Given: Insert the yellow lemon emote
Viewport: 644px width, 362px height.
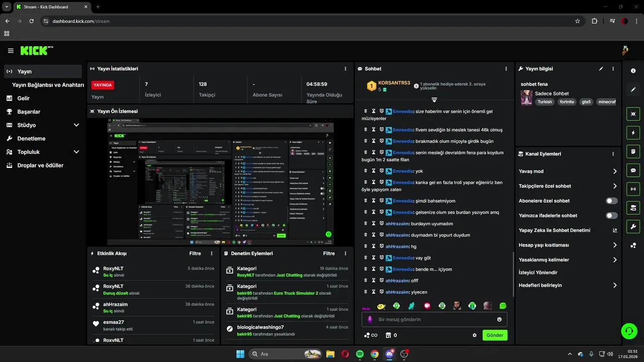Looking at the screenshot, I should click(381, 306).
